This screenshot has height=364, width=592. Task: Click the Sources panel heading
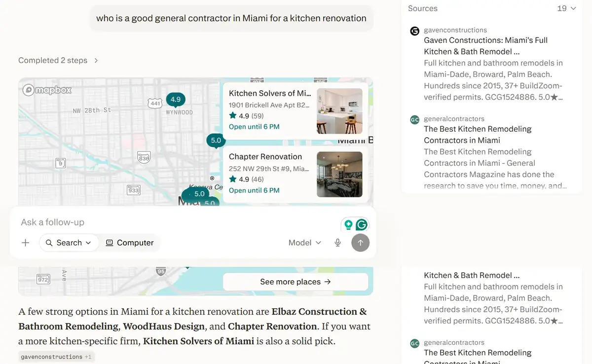pos(423,8)
